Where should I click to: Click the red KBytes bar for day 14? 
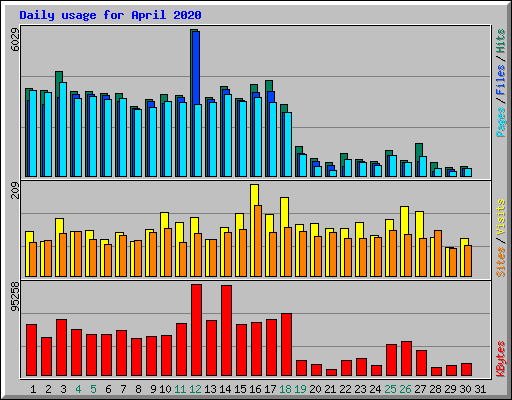pos(226,330)
